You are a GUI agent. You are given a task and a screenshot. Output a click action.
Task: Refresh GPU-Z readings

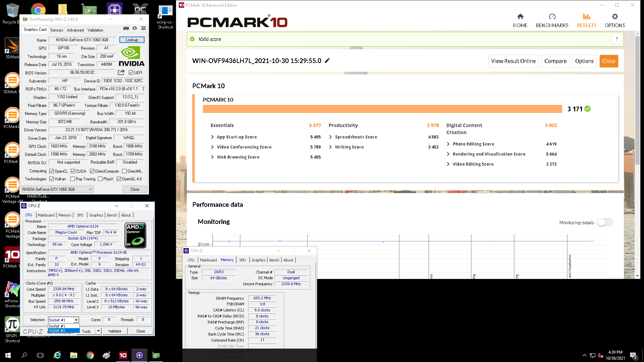[x=135, y=28]
